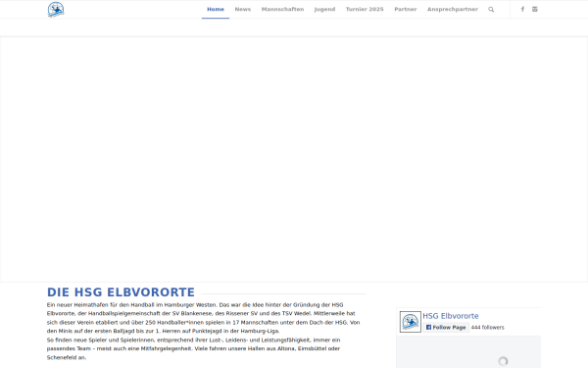588x368 pixels.
Task: Open the Ansprechpartner menu item
Action: click(453, 9)
